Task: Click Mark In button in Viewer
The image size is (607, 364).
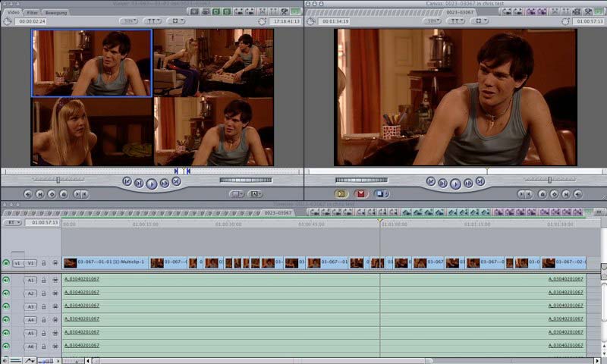Action: [x=77, y=194]
